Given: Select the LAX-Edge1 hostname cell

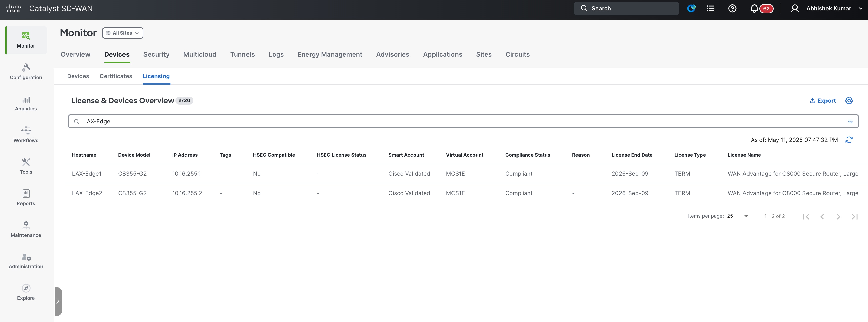Looking at the screenshot, I should tap(87, 174).
